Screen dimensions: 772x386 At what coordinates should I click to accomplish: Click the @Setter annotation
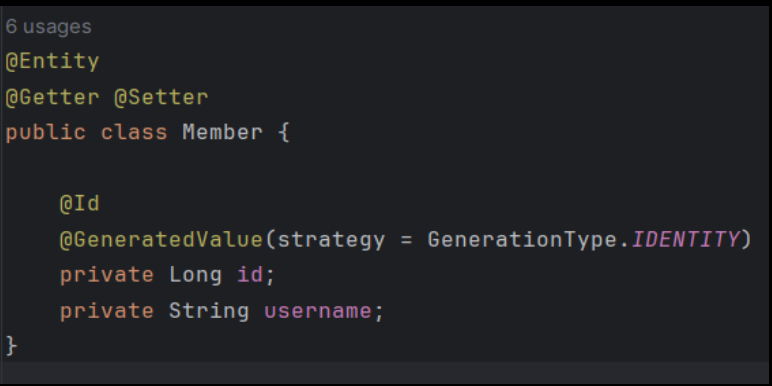tap(161, 97)
